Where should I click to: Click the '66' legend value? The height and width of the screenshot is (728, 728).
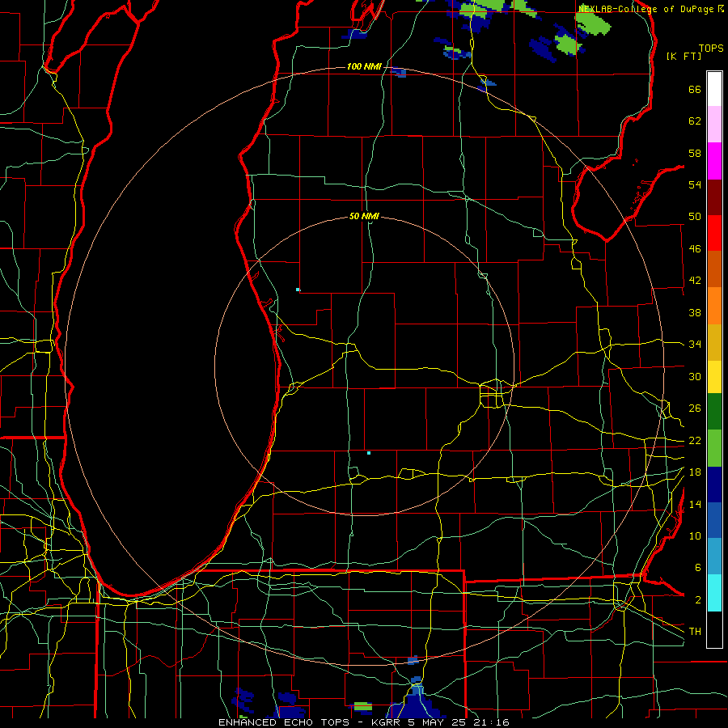695,90
